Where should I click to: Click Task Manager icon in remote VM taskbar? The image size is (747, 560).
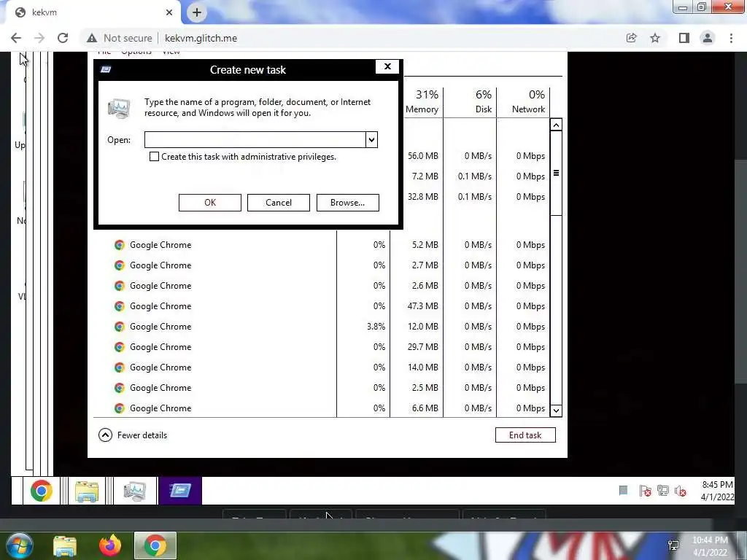click(135, 491)
